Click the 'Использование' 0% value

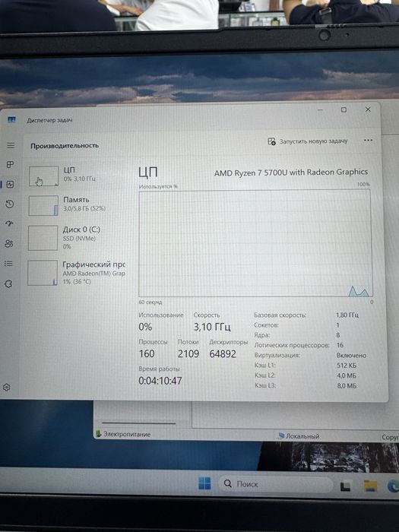click(145, 327)
